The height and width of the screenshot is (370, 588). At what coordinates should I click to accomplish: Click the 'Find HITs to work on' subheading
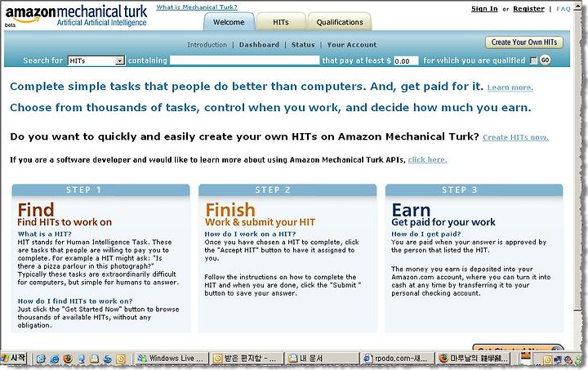coord(65,222)
